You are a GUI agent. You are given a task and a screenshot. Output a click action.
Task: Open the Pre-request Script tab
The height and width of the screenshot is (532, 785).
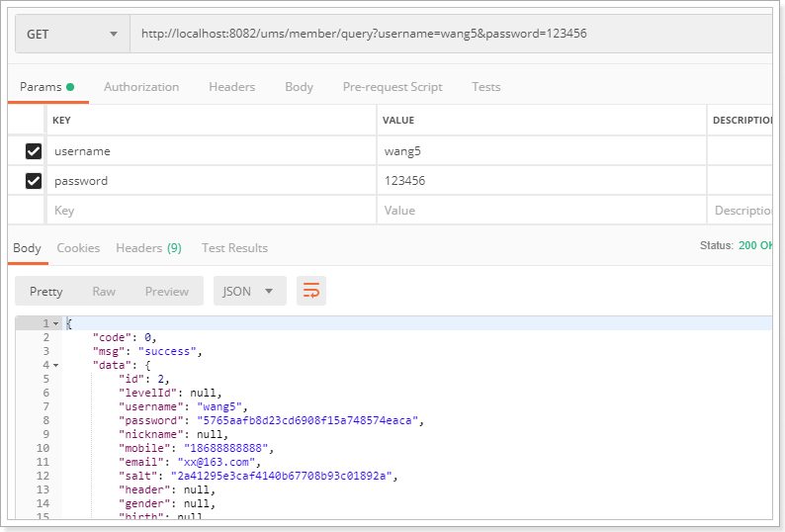(x=392, y=87)
